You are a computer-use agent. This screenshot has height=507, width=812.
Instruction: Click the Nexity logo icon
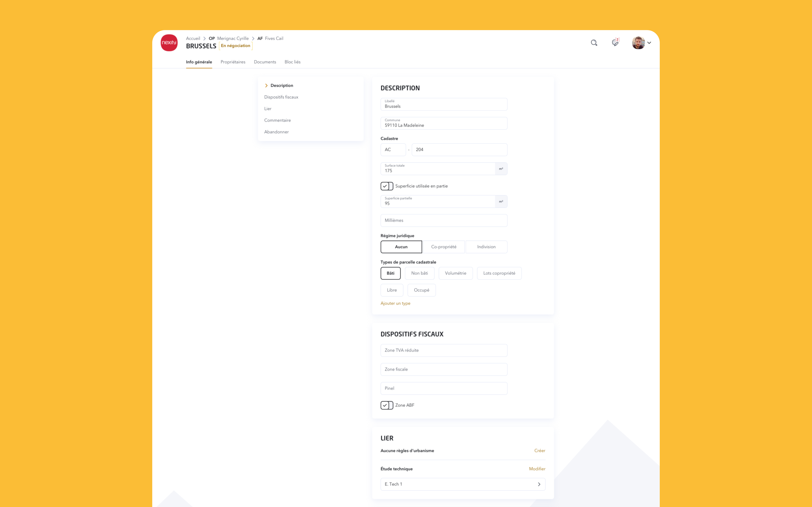click(x=169, y=43)
